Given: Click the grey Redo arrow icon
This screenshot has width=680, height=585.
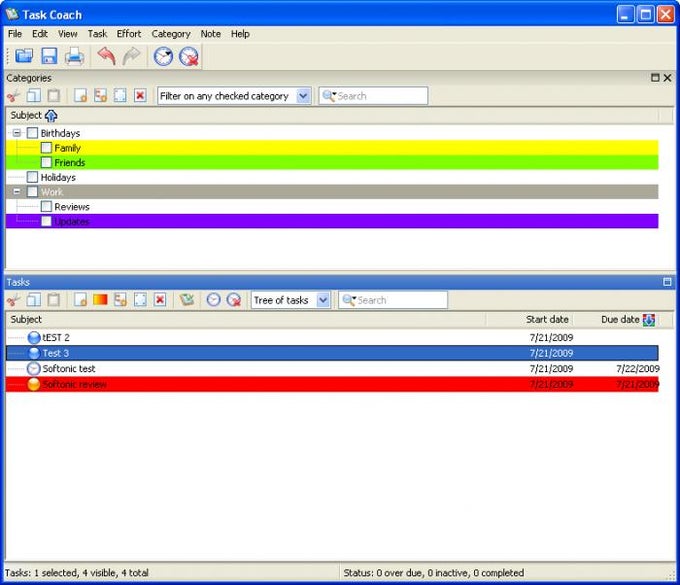Looking at the screenshot, I should [131, 56].
